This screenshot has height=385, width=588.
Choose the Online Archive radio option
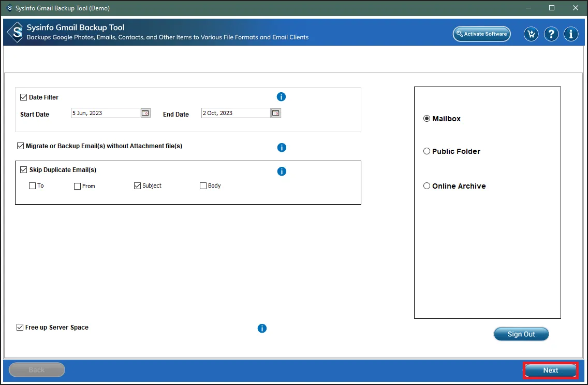(x=427, y=186)
